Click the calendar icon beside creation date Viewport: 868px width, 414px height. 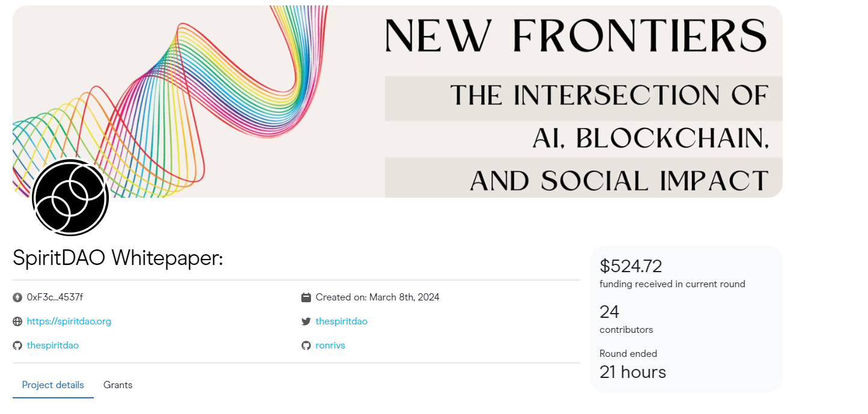[x=306, y=297]
